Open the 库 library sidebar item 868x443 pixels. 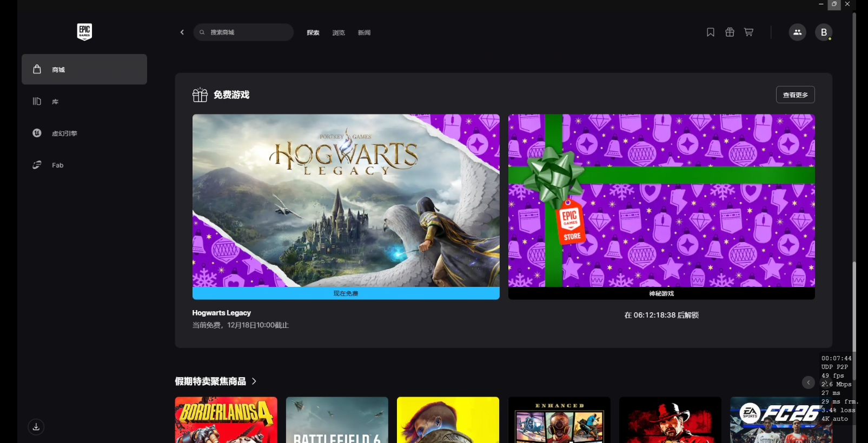pyautogui.click(x=84, y=102)
